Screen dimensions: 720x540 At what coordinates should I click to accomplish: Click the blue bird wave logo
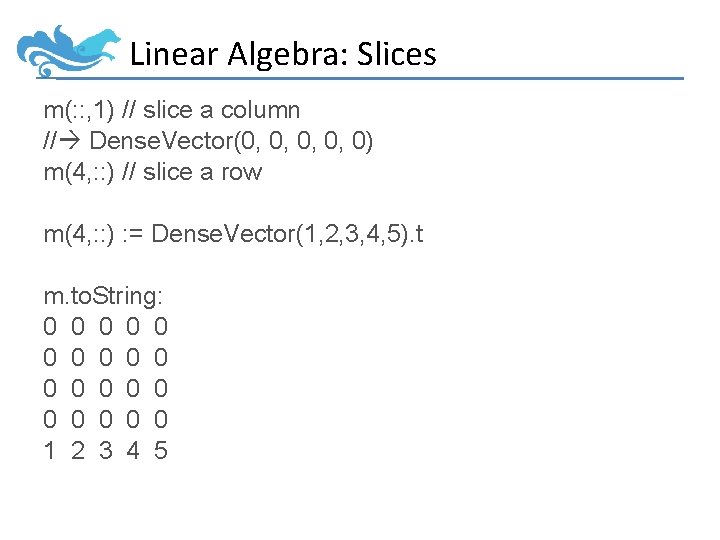pyautogui.click(x=68, y=51)
